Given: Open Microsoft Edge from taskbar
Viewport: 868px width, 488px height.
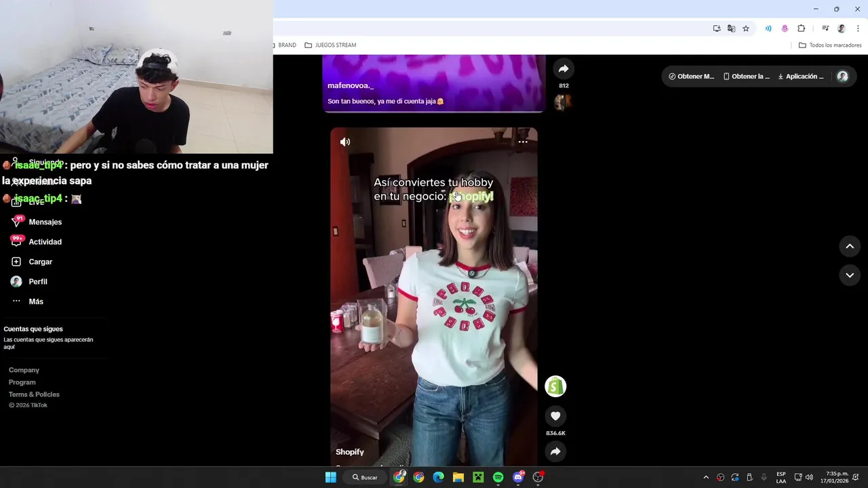Looking at the screenshot, I should click(x=438, y=477).
